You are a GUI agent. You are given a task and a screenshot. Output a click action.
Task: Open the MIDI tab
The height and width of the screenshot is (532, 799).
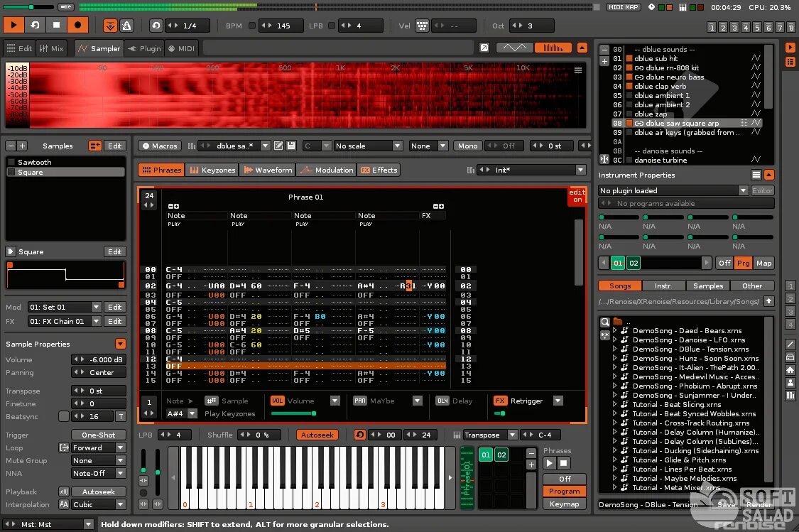tap(181, 48)
